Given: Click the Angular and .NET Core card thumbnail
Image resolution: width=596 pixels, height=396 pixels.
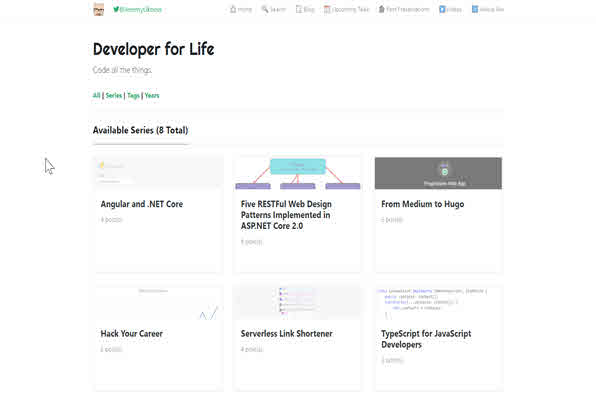Looking at the screenshot, I should 158,173.
